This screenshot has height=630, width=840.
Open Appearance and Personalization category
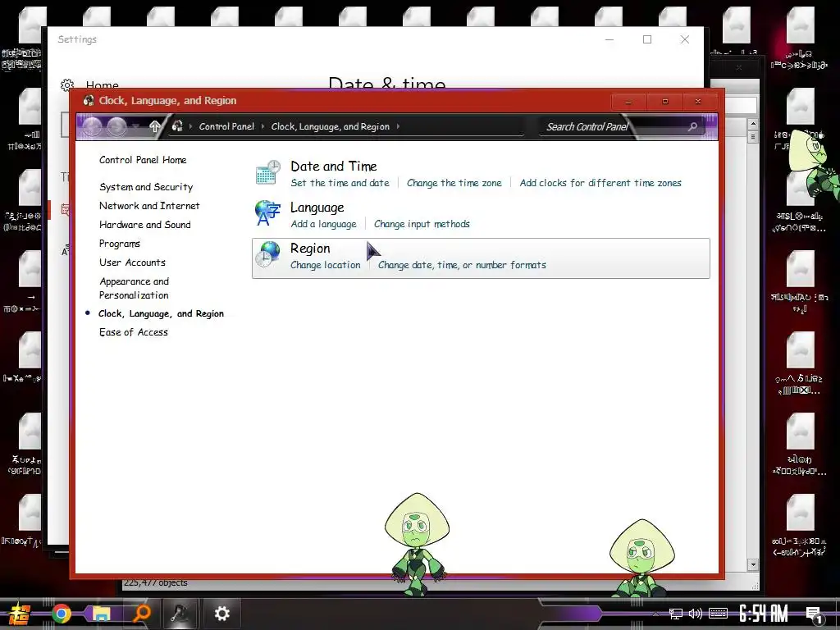tap(134, 288)
